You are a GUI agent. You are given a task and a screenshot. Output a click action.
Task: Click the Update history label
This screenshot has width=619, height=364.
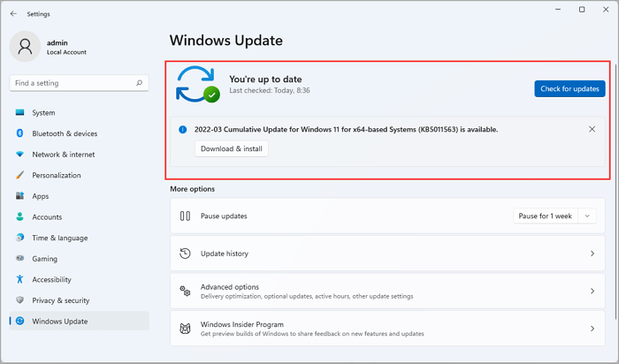[x=225, y=254]
